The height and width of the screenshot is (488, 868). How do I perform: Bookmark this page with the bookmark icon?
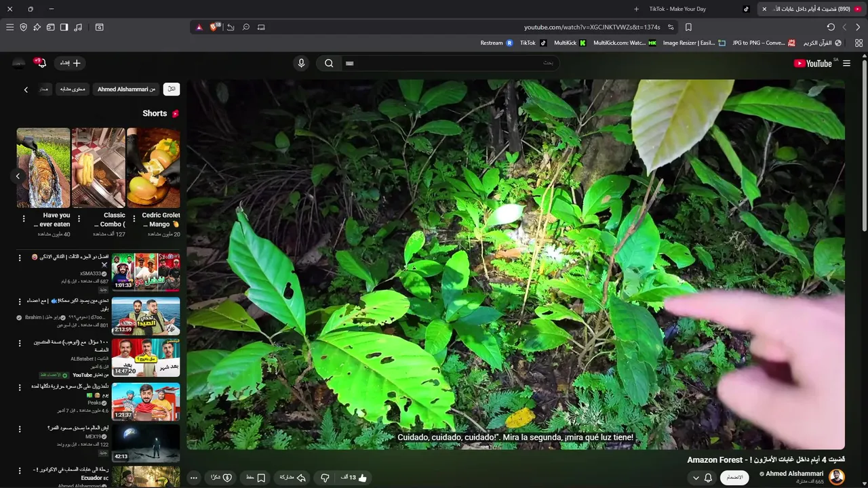point(688,27)
